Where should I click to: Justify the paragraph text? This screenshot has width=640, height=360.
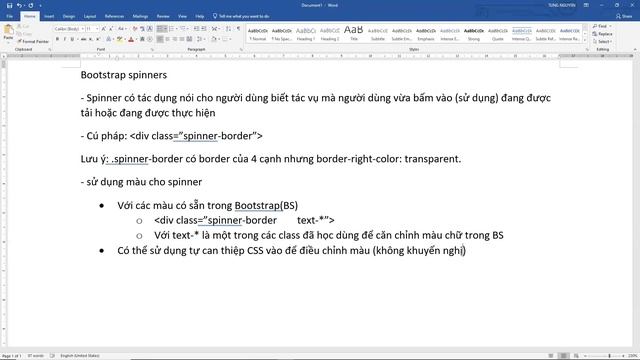click(x=182, y=39)
